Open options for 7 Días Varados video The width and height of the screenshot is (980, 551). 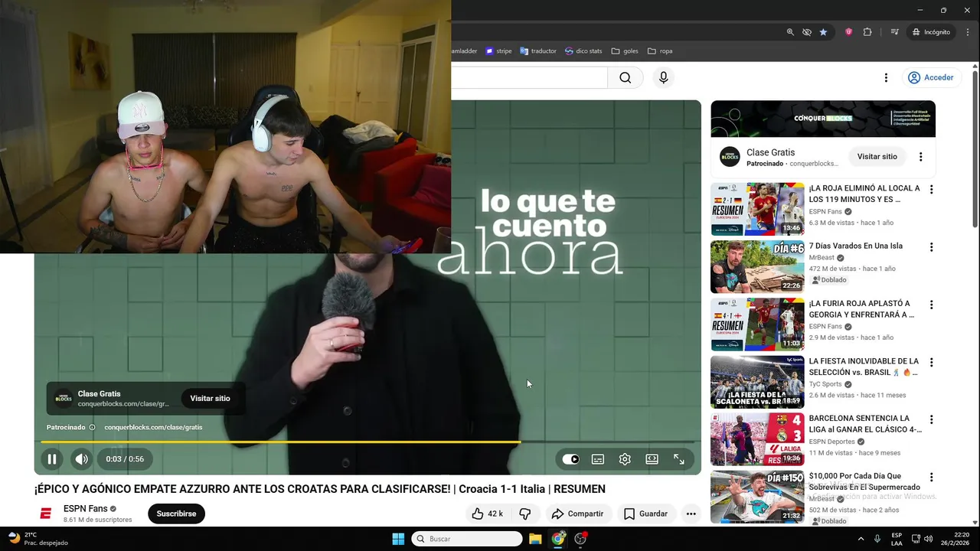931,247
